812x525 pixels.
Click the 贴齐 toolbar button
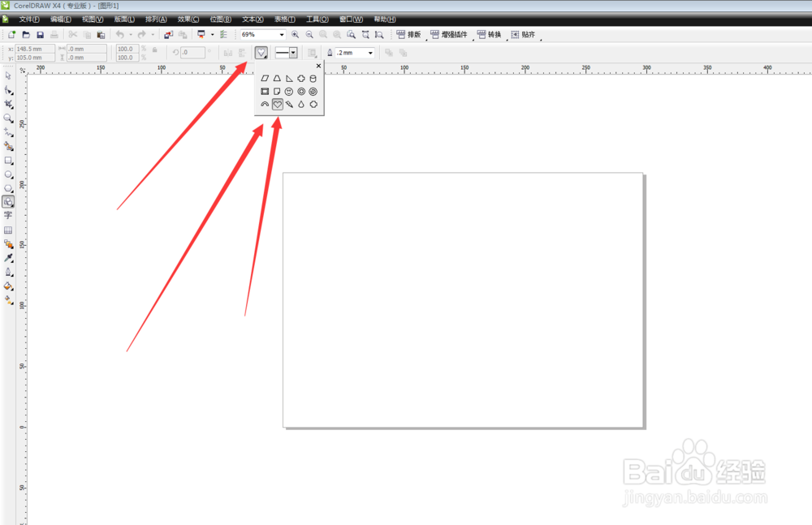click(x=523, y=35)
